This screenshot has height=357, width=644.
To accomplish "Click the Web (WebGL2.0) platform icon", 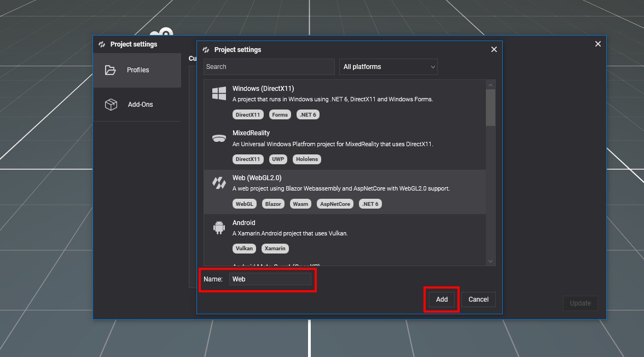I will click(x=219, y=183).
